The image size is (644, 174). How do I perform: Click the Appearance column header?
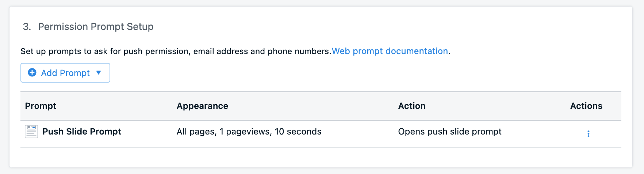(202, 106)
